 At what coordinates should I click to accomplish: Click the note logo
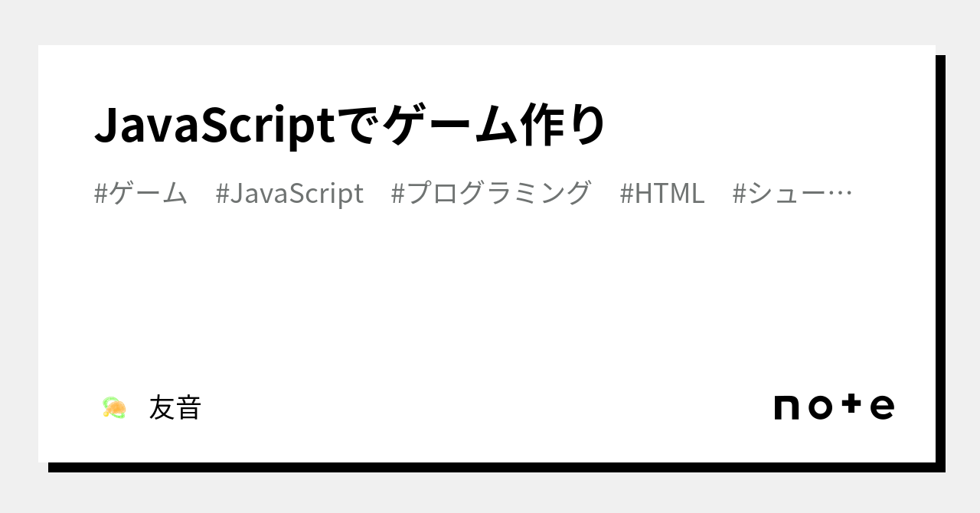pos(834,407)
